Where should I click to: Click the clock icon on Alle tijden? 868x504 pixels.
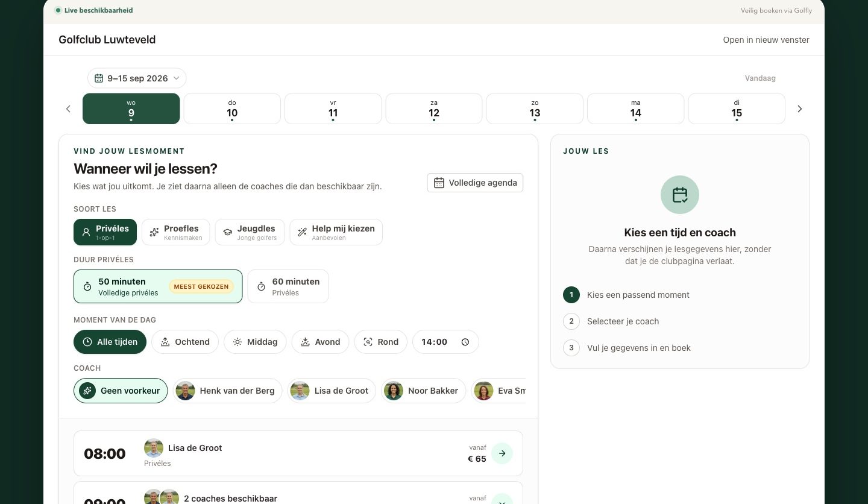tap(87, 342)
